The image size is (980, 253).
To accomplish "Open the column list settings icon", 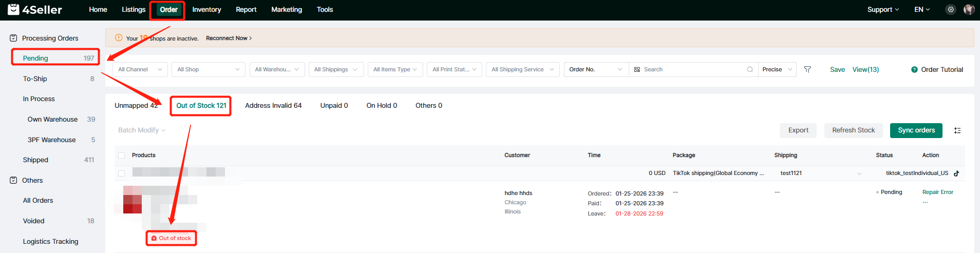I will (957, 130).
